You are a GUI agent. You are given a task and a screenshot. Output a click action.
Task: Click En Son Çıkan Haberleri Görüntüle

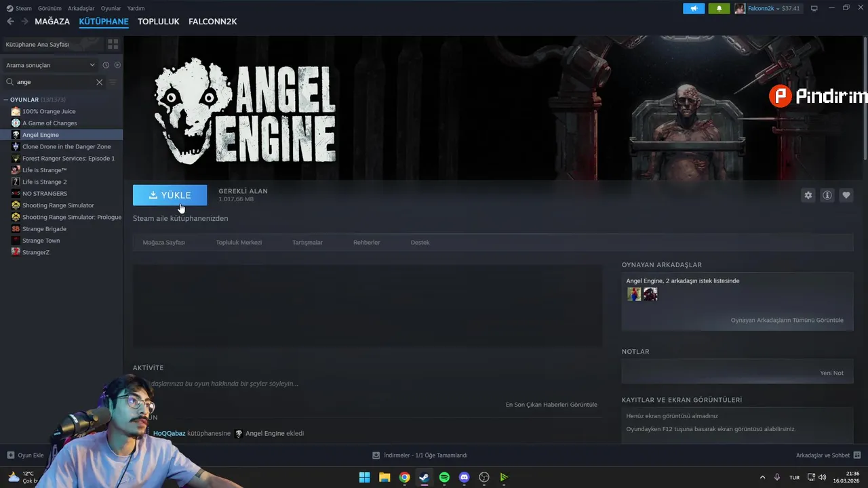[551, 405]
